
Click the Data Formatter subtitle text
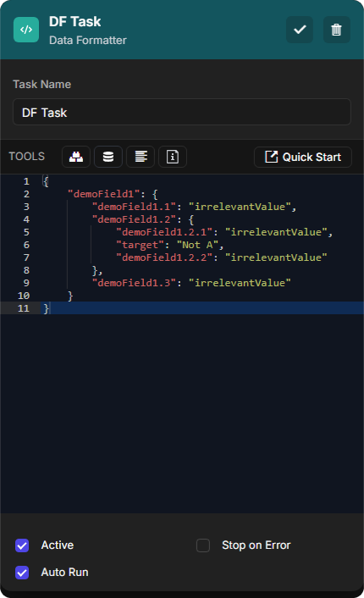[88, 41]
